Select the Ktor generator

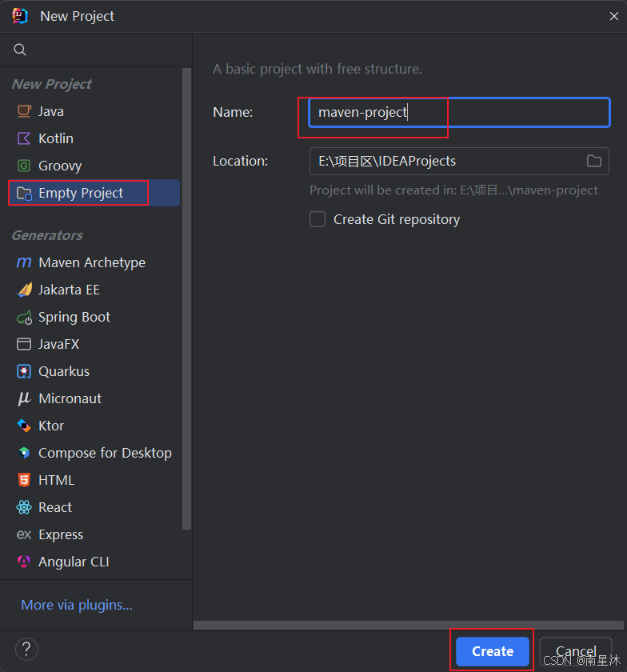[x=94, y=426]
